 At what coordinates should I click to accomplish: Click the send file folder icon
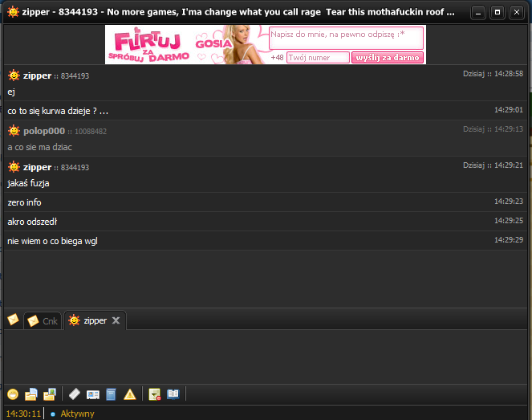pyautogui.click(x=31, y=394)
